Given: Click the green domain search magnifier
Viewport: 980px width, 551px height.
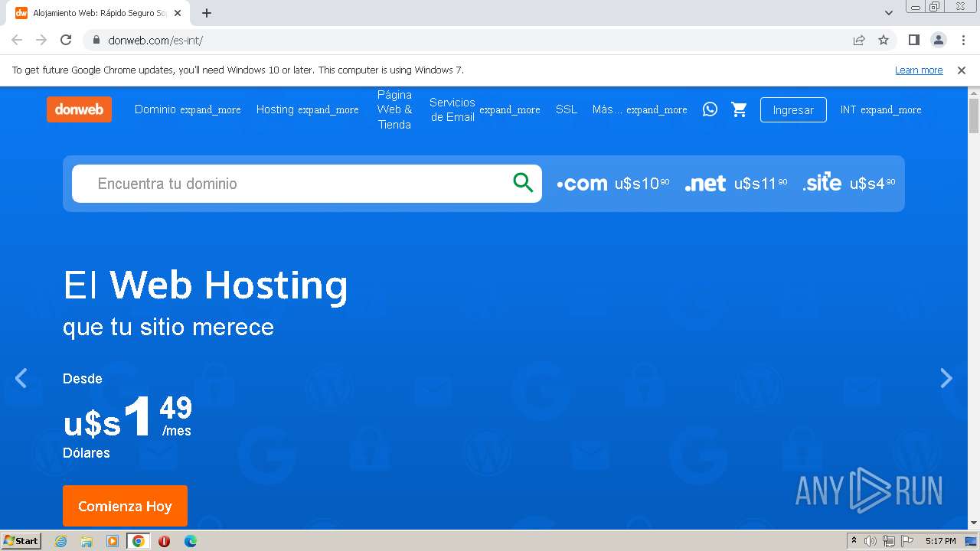Looking at the screenshot, I should [523, 183].
